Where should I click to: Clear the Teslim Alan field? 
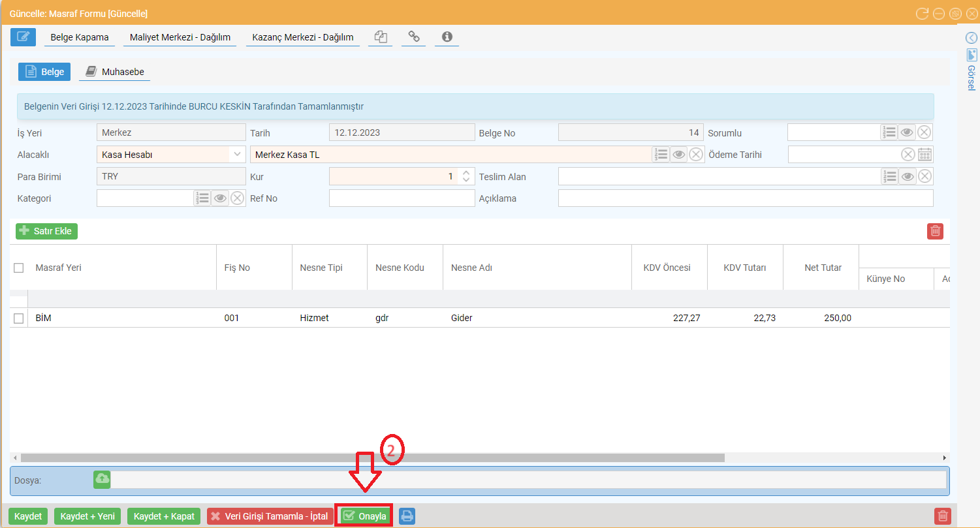coord(924,176)
